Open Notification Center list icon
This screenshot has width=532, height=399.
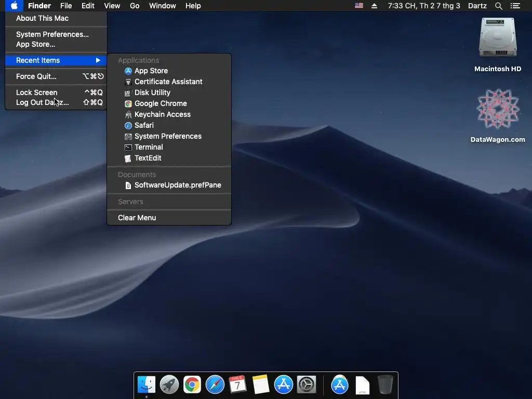pos(515,6)
